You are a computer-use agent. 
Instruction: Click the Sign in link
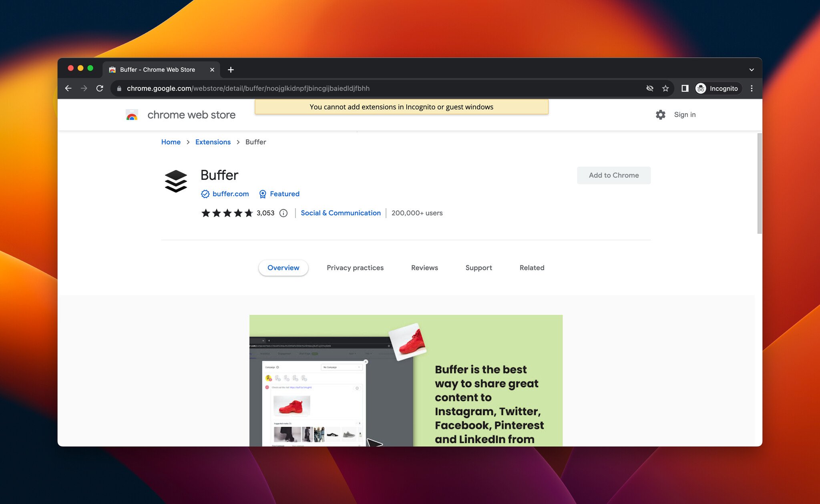point(685,114)
